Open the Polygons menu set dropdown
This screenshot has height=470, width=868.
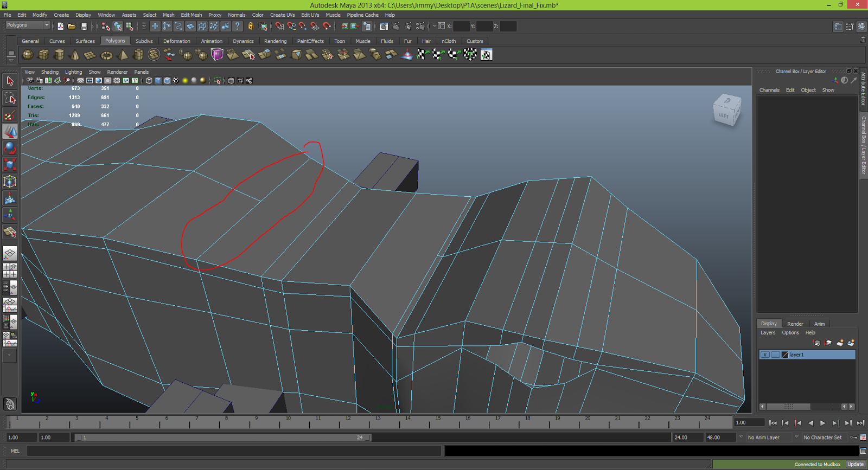(x=27, y=25)
